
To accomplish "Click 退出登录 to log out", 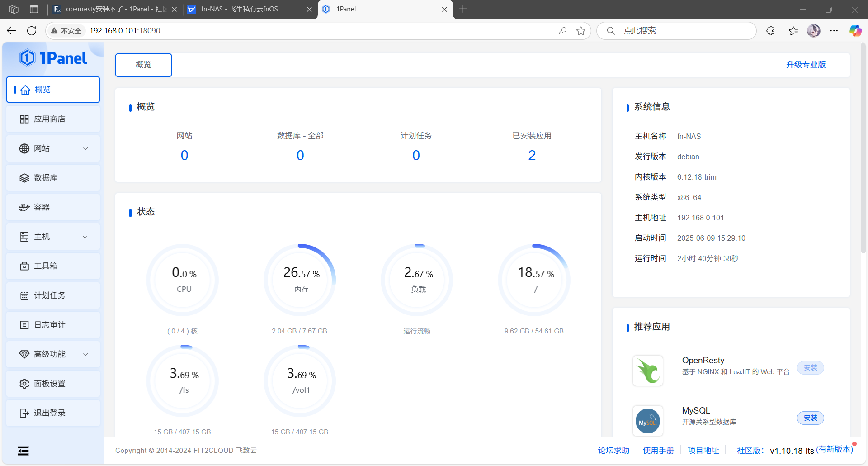I will coord(53,413).
